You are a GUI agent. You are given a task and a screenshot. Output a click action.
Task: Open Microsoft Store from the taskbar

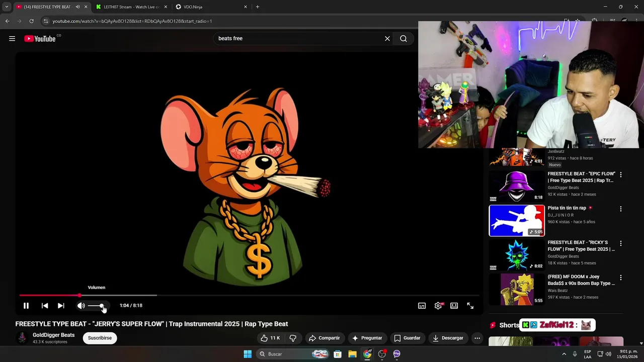click(x=338, y=354)
